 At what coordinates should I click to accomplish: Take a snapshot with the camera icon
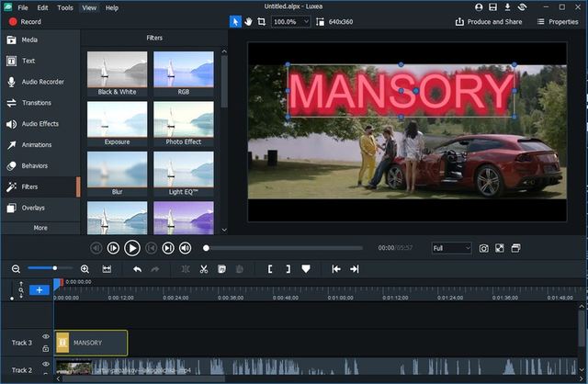pyautogui.click(x=483, y=248)
